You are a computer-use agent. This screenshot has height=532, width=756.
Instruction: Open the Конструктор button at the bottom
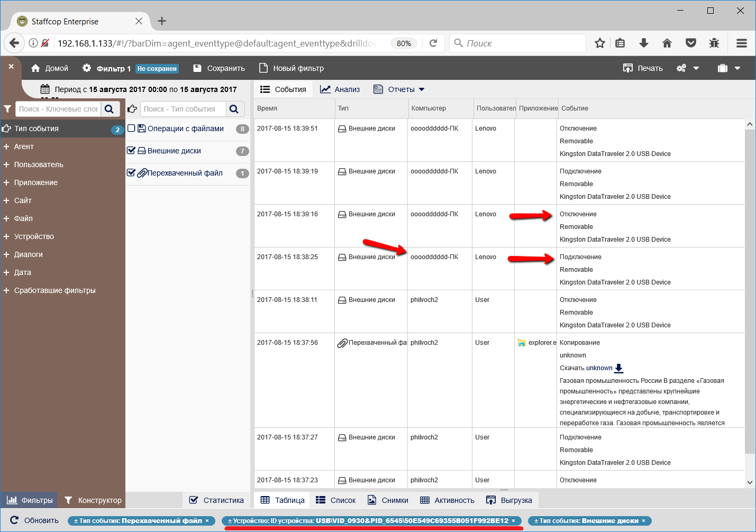(x=93, y=500)
